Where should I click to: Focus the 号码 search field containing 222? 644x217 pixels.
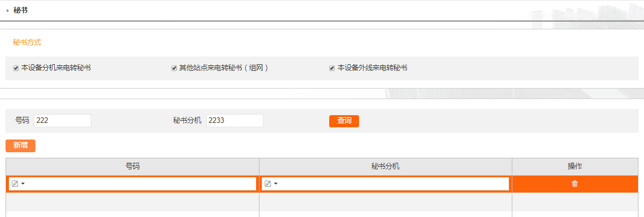coord(63,121)
